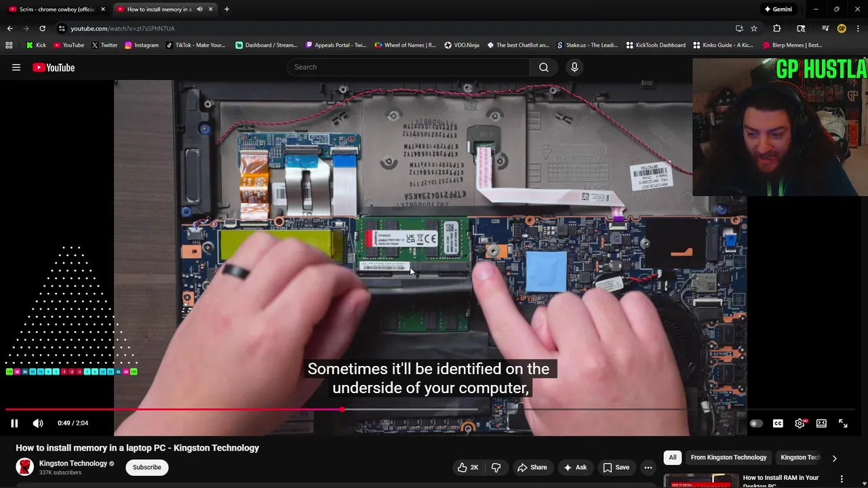Open site information icon in address bar
Image resolution: width=868 pixels, height=488 pixels.
(62, 28)
